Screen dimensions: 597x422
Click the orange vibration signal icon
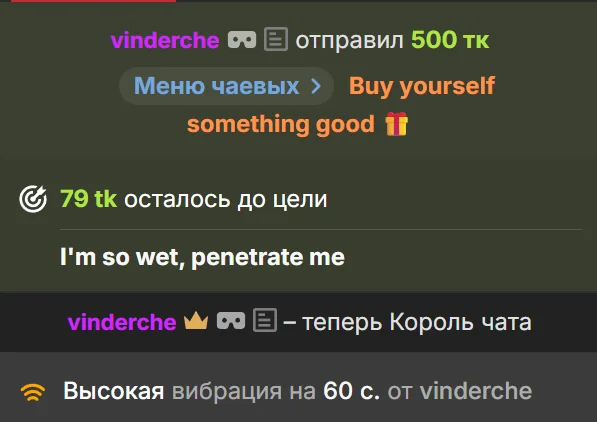33,392
